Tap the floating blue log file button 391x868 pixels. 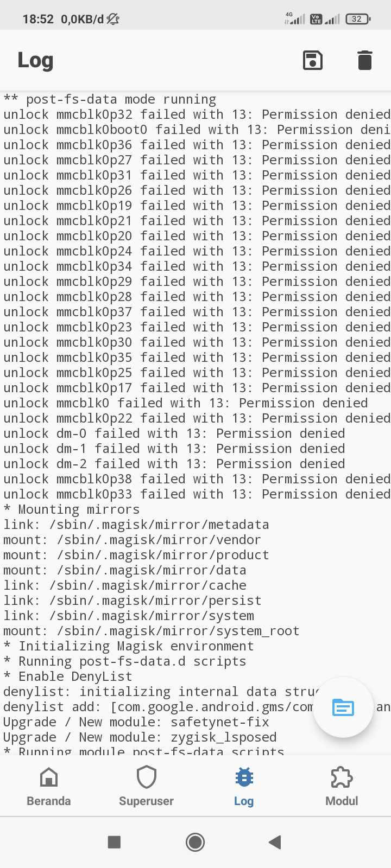pos(343,707)
